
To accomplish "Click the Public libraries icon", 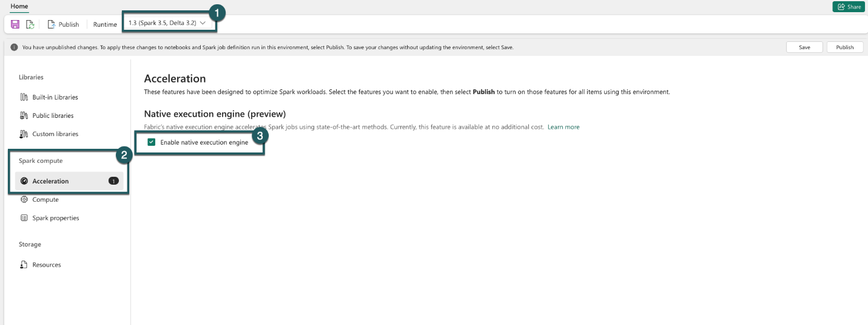I will coord(24,115).
